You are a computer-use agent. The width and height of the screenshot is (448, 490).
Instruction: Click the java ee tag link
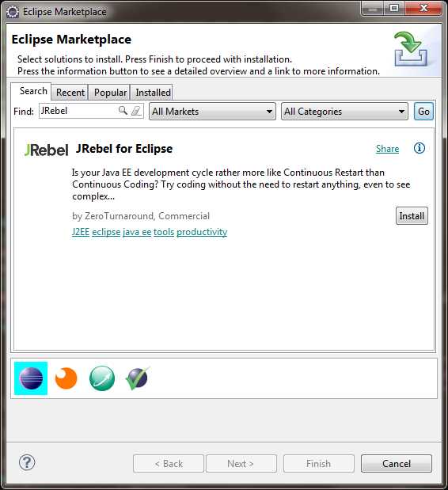pyautogui.click(x=137, y=232)
